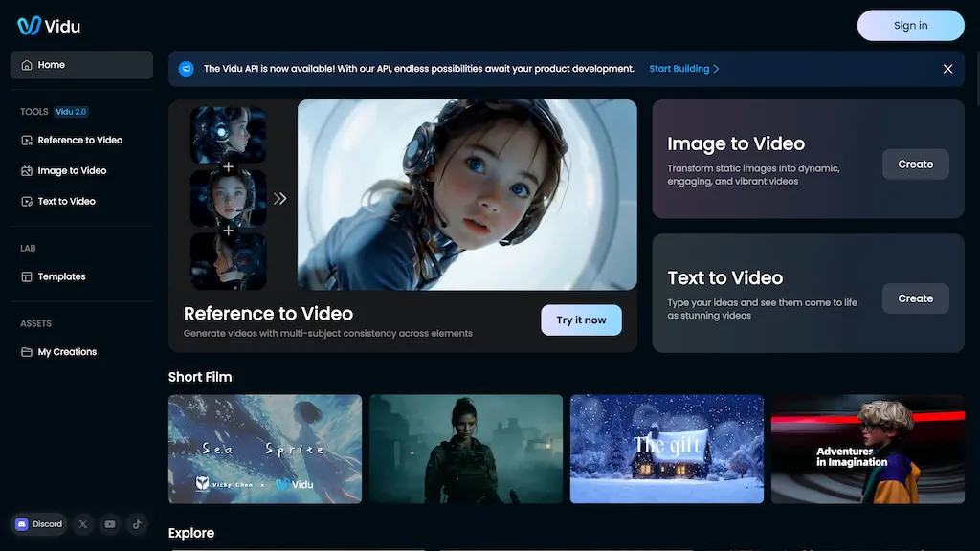Click the chevron next to Start Building
980x551 pixels.
tap(716, 69)
